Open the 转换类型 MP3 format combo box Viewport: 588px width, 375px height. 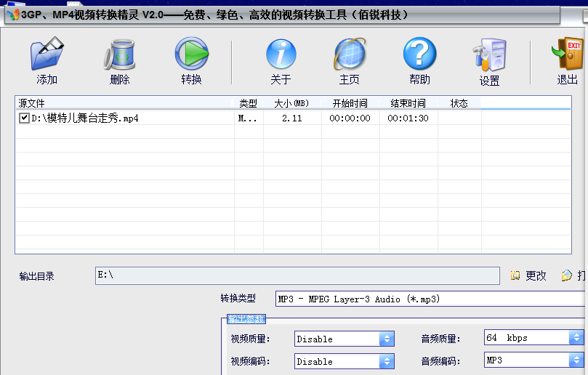[x=431, y=299]
